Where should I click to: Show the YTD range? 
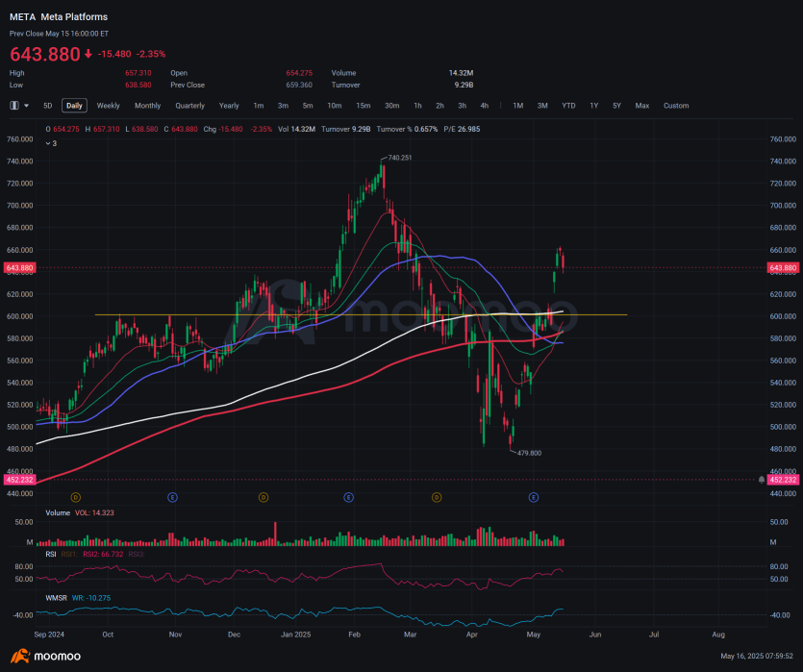coord(568,106)
